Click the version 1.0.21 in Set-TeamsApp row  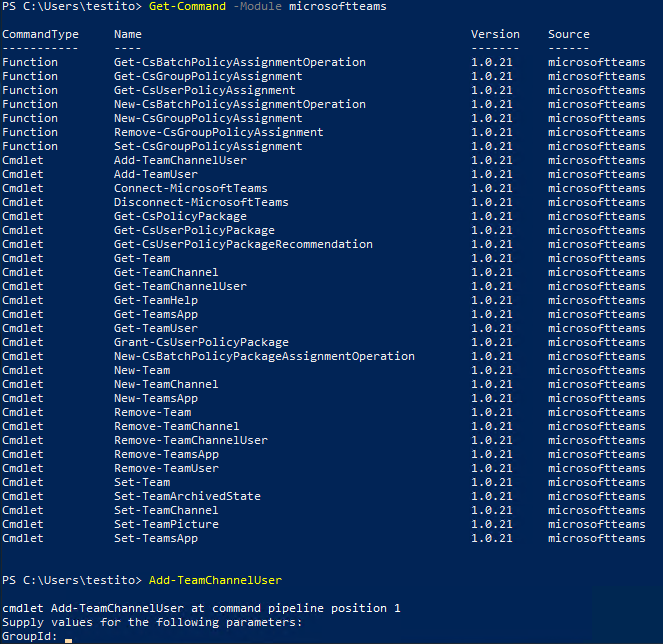click(492, 538)
